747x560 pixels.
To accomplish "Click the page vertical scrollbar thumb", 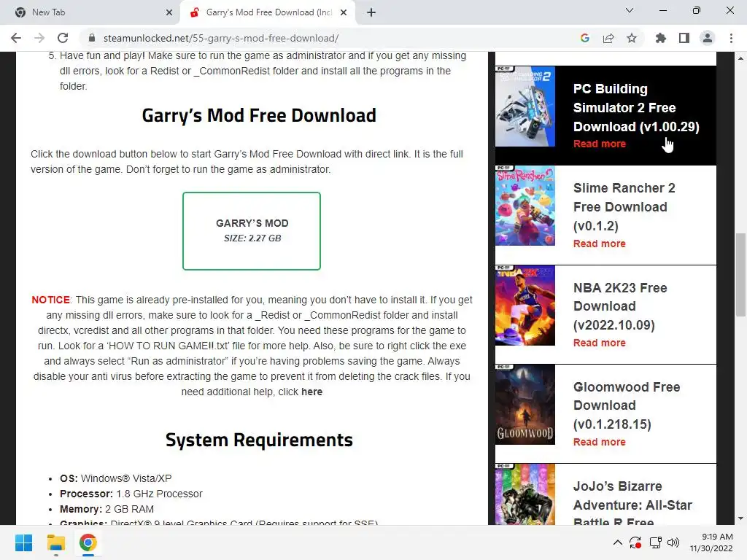I will coord(740,274).
